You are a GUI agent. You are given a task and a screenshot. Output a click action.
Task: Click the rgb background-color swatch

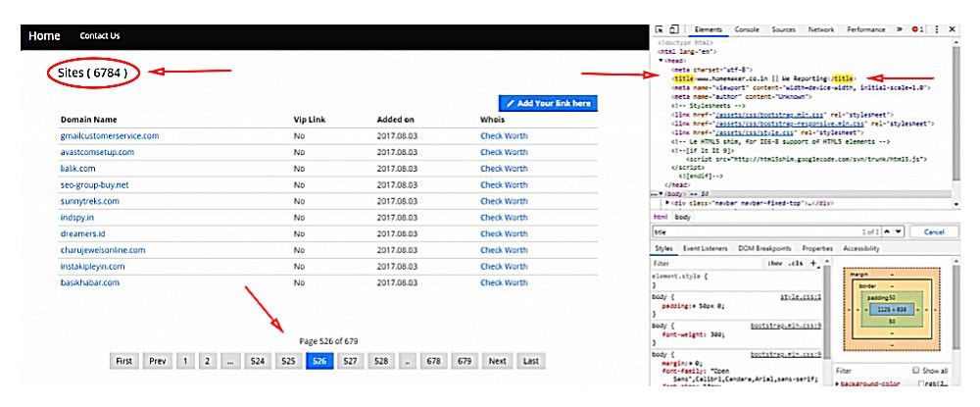920,382
